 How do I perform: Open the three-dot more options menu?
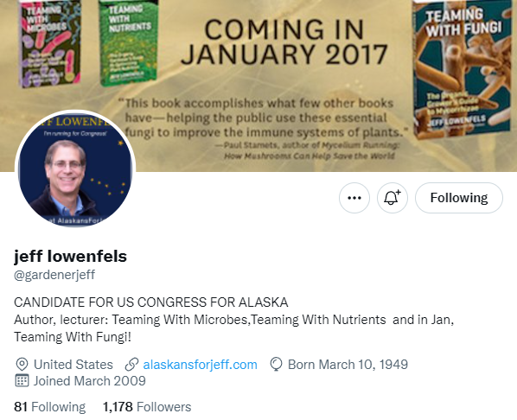point(354,198)
